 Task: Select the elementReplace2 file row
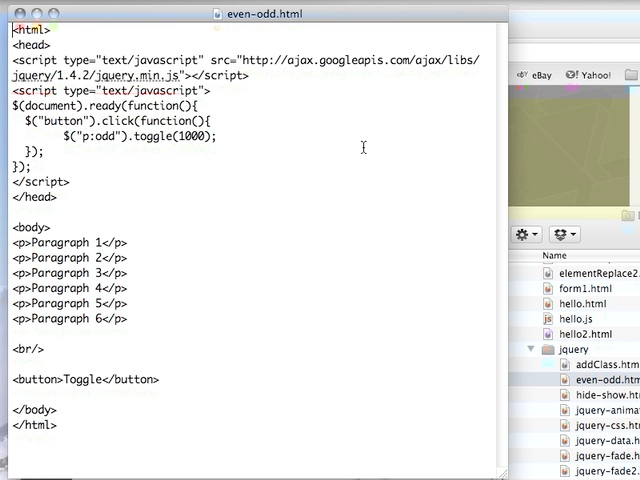575,273
